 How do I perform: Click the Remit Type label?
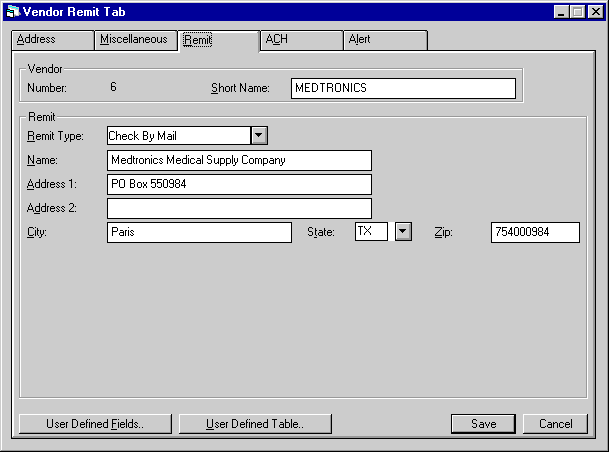pos(55,136)
